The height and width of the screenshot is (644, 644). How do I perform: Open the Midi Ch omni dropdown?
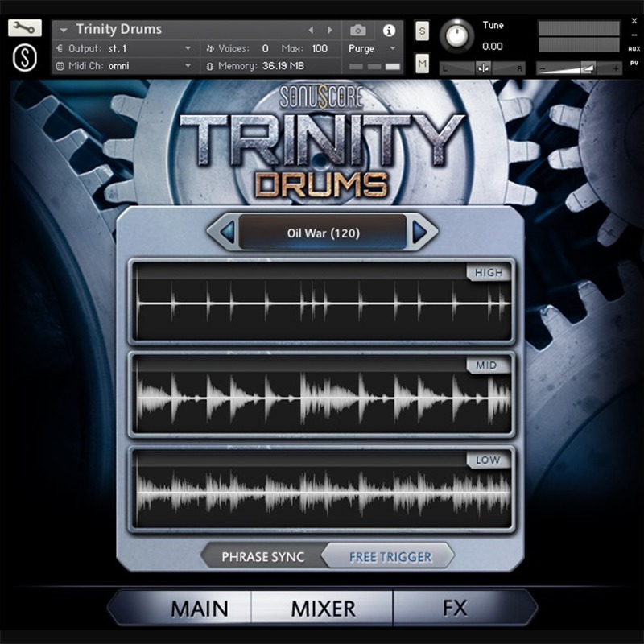click(188, 66)
